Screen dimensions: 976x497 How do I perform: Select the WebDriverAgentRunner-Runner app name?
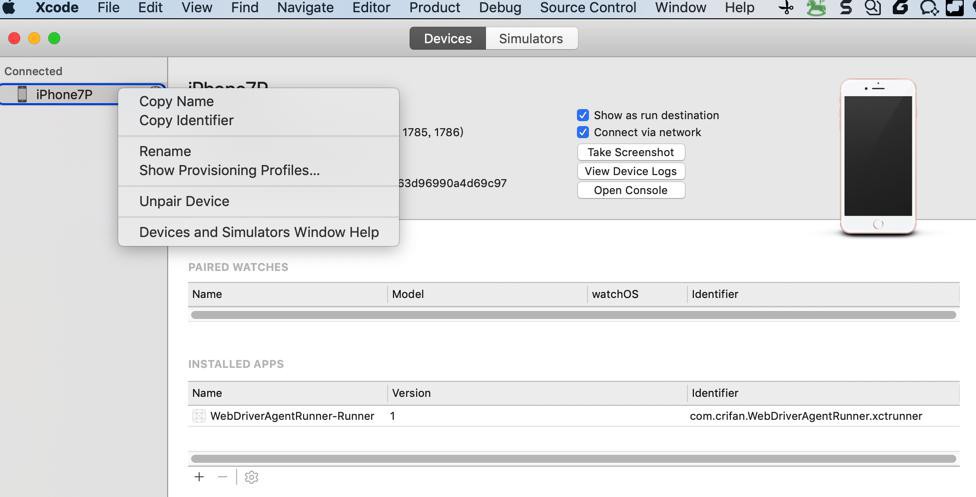point(292,416)
